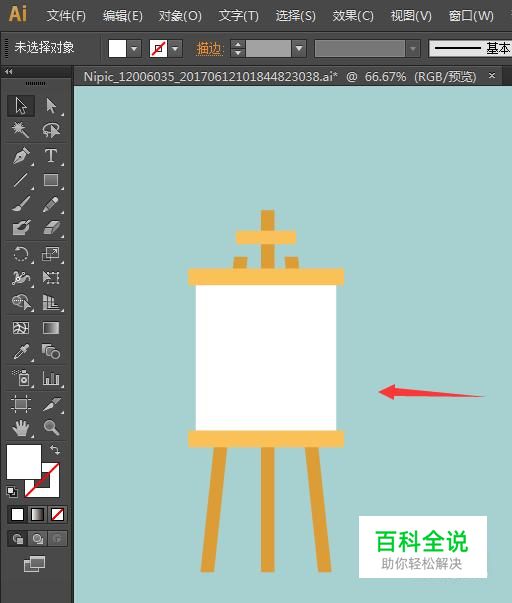Screen dimensions: 512x603
Task: Open the 文件(F) menu
Action: tap(66, 16)
